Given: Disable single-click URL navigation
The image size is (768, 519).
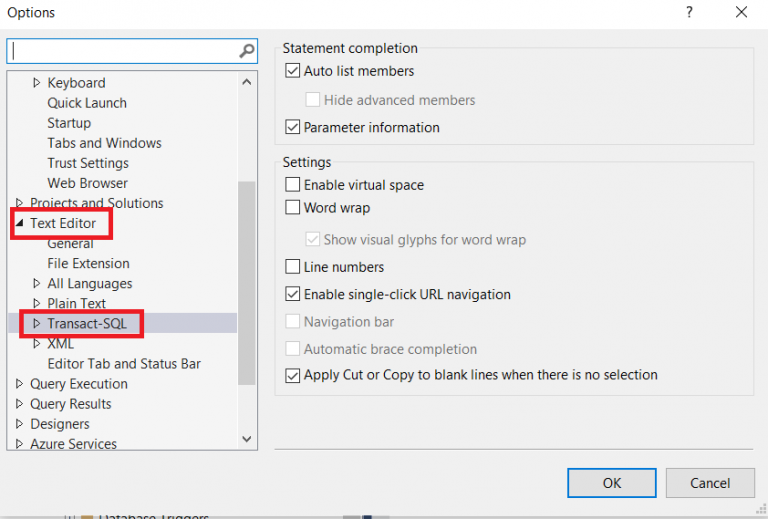Looking at the screenshot, I should (x=292, y=294).
